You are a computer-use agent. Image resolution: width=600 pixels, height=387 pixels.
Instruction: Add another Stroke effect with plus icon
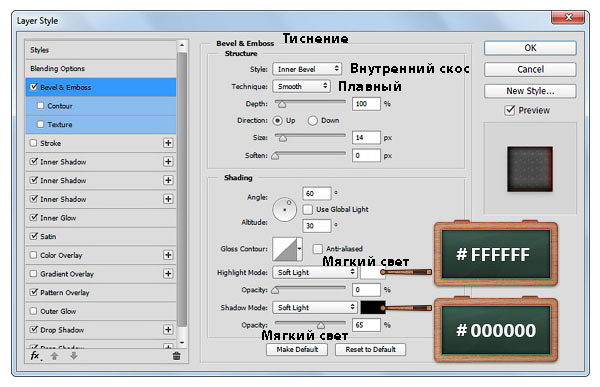[168, 143]
